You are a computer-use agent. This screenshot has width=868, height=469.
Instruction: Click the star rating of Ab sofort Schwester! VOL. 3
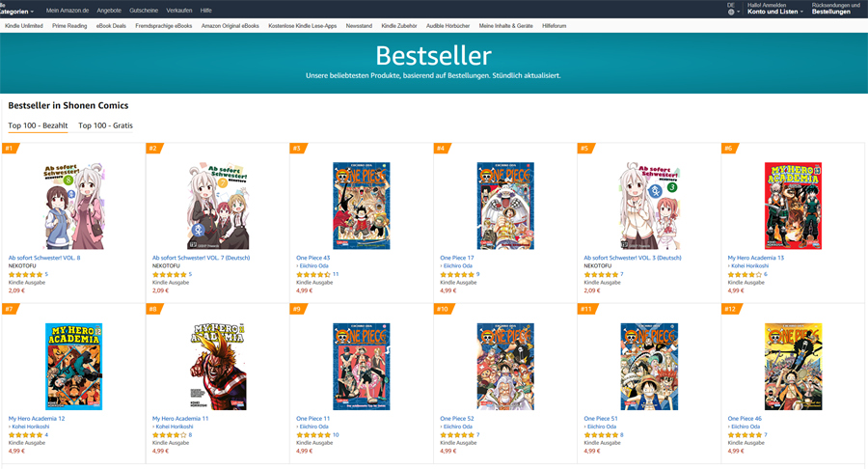(601, 274)
